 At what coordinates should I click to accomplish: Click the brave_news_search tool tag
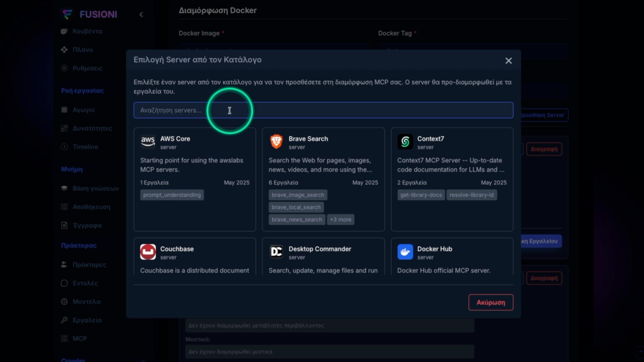297,220
